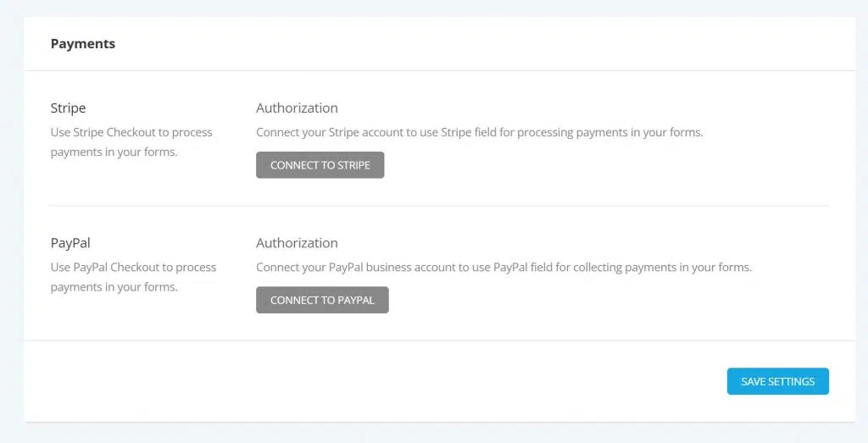The image size is (868, 443).
Task: Click "payments in your forms." under Stripe Checkout
Action: 114,152
